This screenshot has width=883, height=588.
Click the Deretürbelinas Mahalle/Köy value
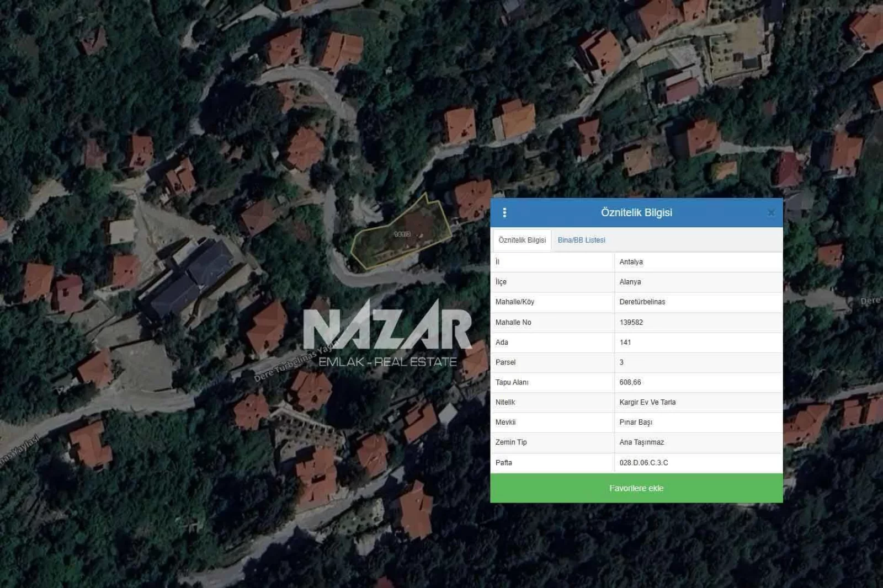click(x=642, y=302)
